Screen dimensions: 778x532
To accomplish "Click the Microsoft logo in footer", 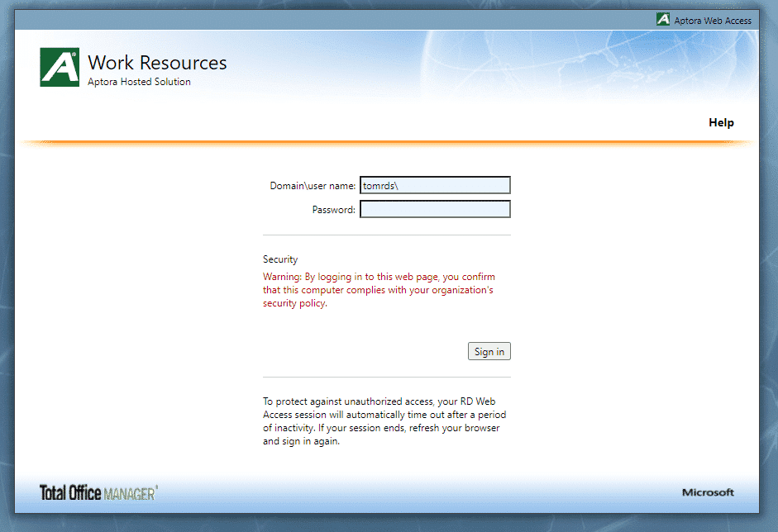I will click(x=708, y=492).
